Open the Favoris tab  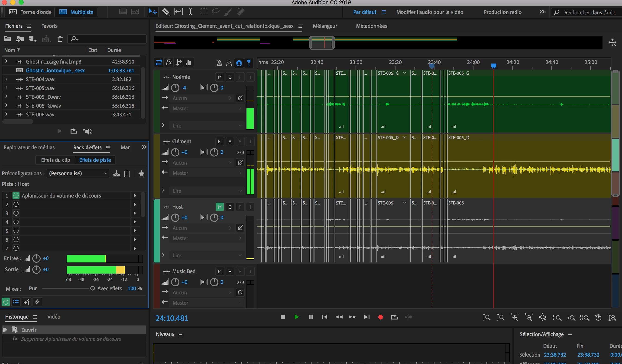tap(49, 26)
